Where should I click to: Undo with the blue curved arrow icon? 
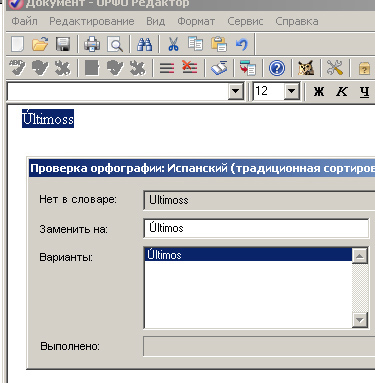tap(242, 44)
